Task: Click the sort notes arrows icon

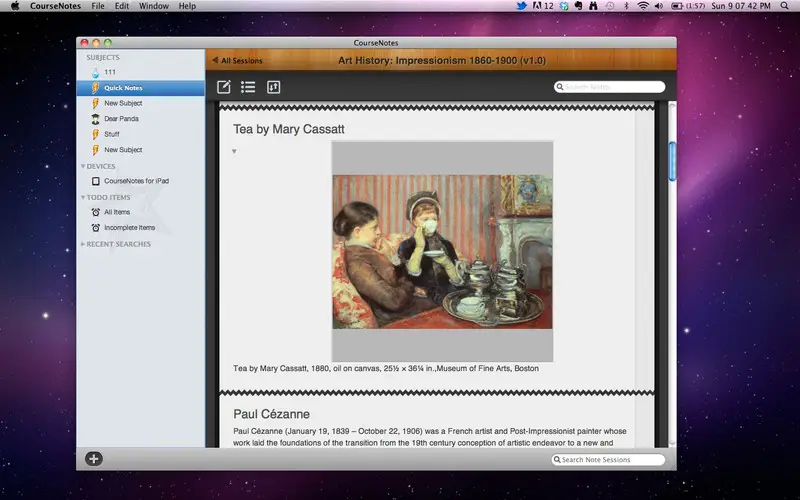Action: coord(273,87)
